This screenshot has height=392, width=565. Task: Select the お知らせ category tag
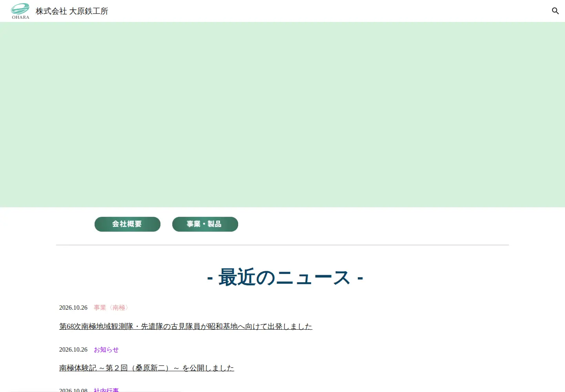coord(106,350)
